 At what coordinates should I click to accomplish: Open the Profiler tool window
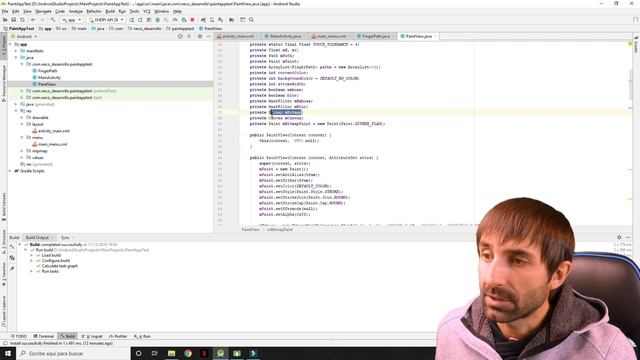[118, 336]
